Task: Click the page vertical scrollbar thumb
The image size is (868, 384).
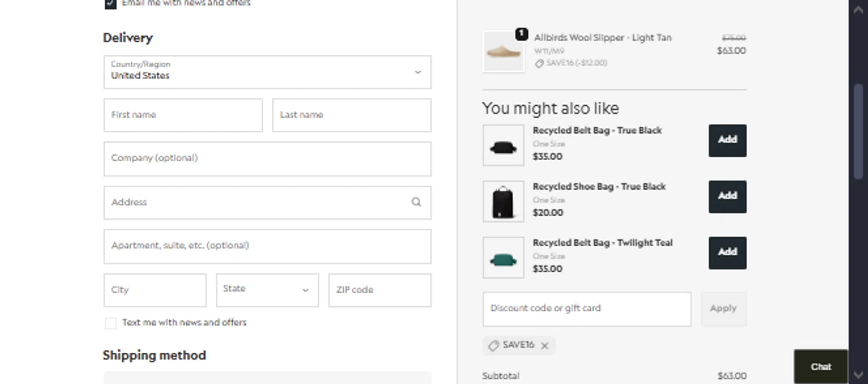Action: (859, 131)
